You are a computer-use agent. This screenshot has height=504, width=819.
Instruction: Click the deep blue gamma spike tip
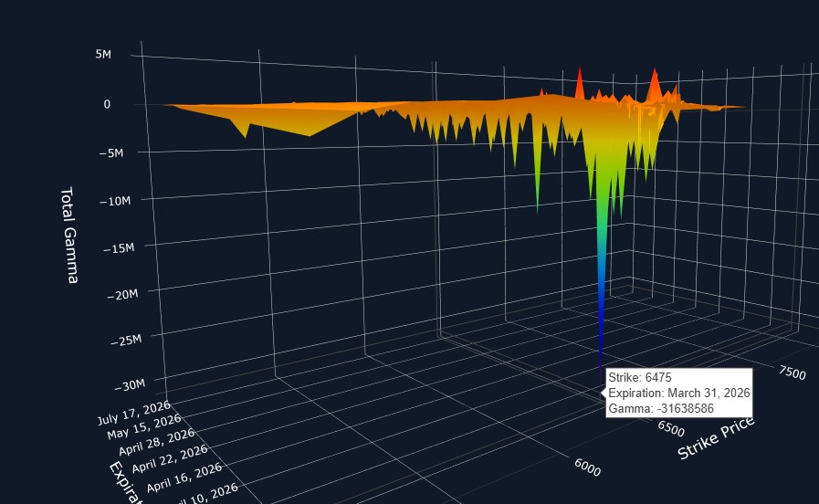[601, 383]
